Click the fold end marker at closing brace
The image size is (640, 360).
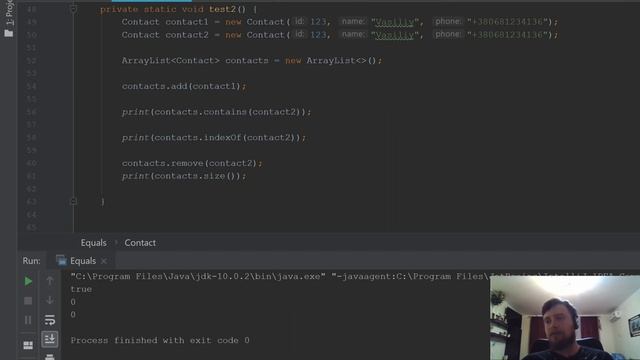(73, 201)
